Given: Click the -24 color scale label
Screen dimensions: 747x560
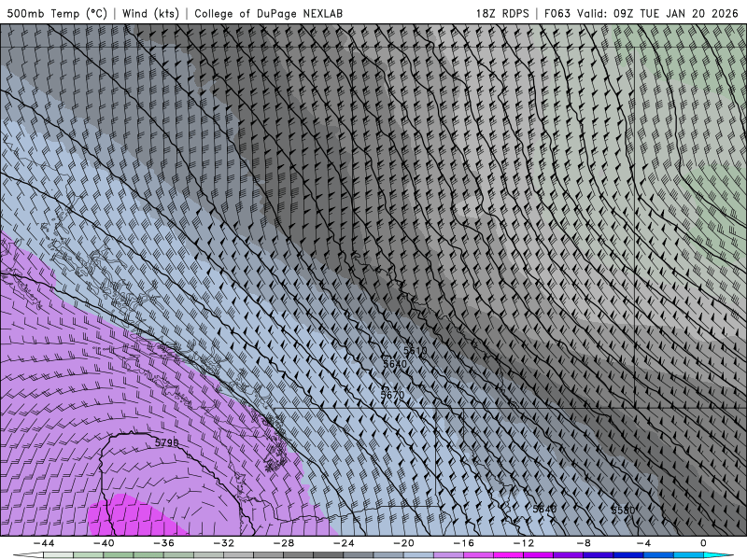Looking at the screenshot, I should [x=344, y=543].
